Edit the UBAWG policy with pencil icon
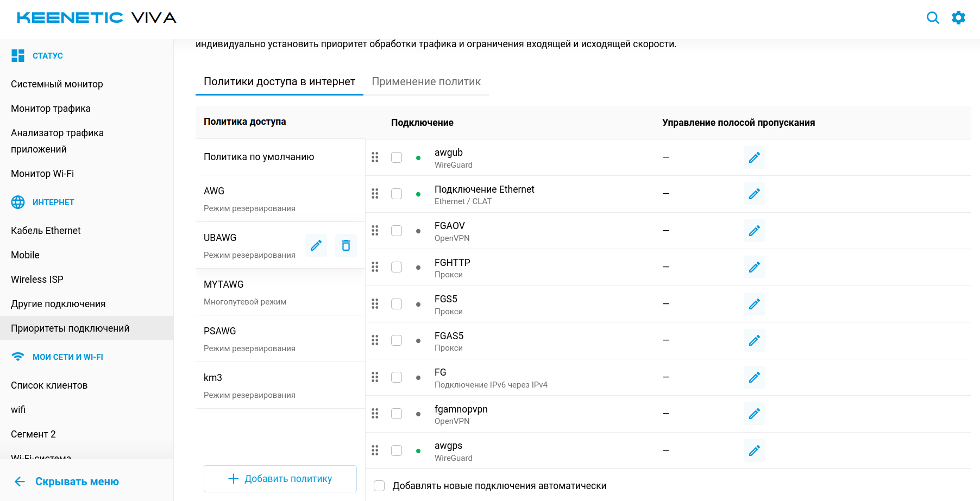Screen dimensions: 980x501 click(316, 246)
